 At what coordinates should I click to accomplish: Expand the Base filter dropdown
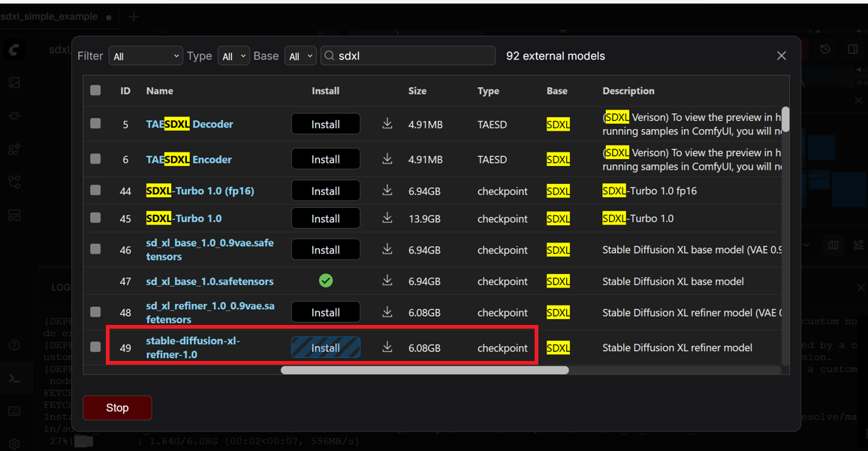[x=300, y=56]
